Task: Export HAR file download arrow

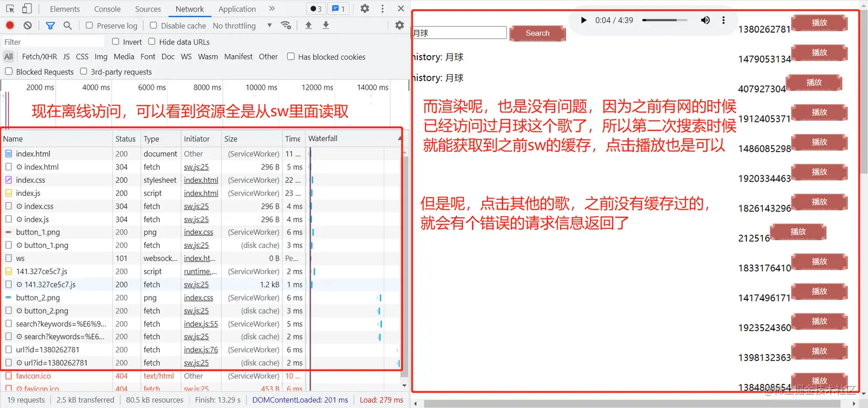Action: (325, 25)
